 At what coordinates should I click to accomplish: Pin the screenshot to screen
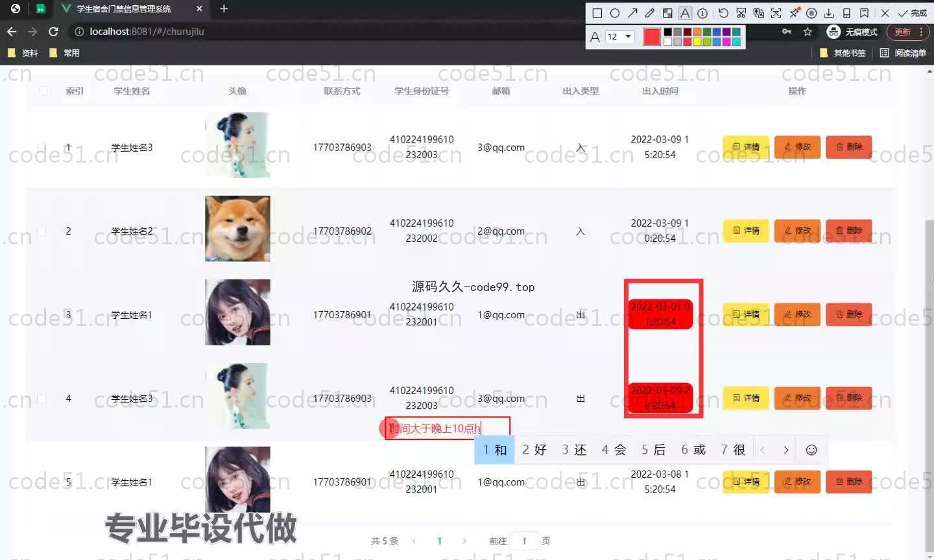pyautogui.click(x=794, y=13)
